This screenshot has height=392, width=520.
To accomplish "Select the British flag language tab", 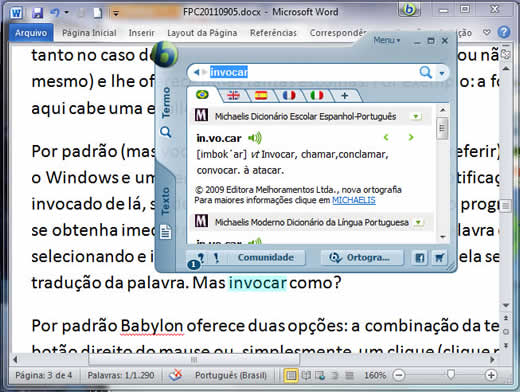I will click(x=233, y=95).
